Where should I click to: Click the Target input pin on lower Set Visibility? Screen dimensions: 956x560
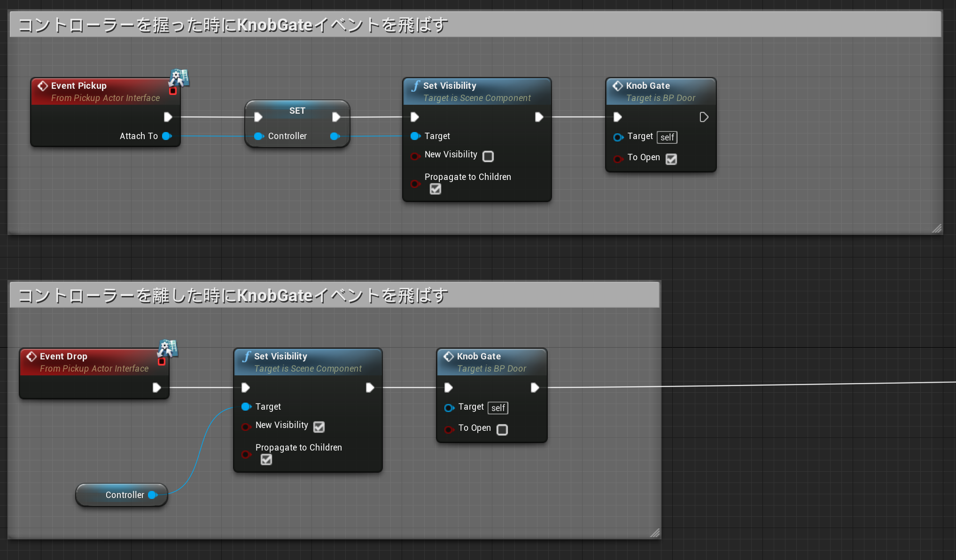(x=246, y=407)
